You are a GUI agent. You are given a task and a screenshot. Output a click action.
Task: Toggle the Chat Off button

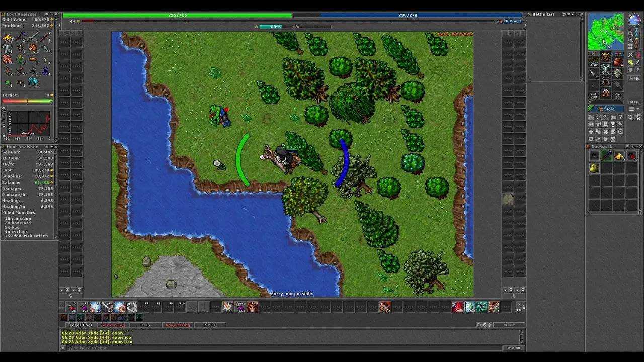click(514, 348)
